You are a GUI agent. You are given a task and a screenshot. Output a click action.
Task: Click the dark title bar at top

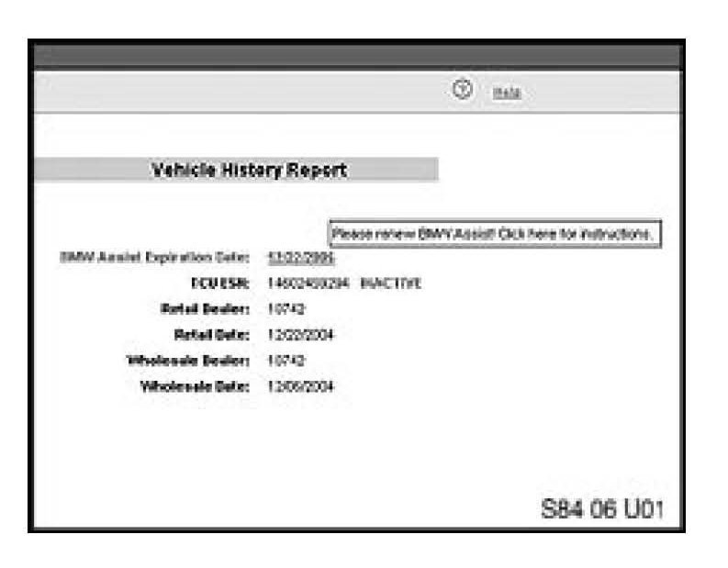[x=358, y=55]
